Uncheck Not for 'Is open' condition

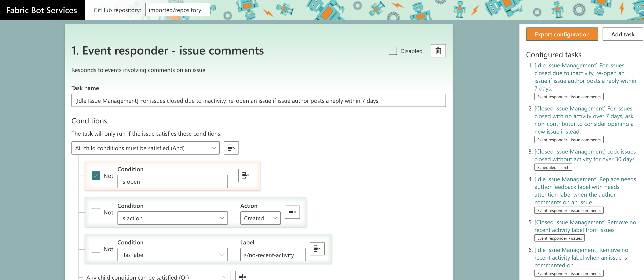[96, 176]
